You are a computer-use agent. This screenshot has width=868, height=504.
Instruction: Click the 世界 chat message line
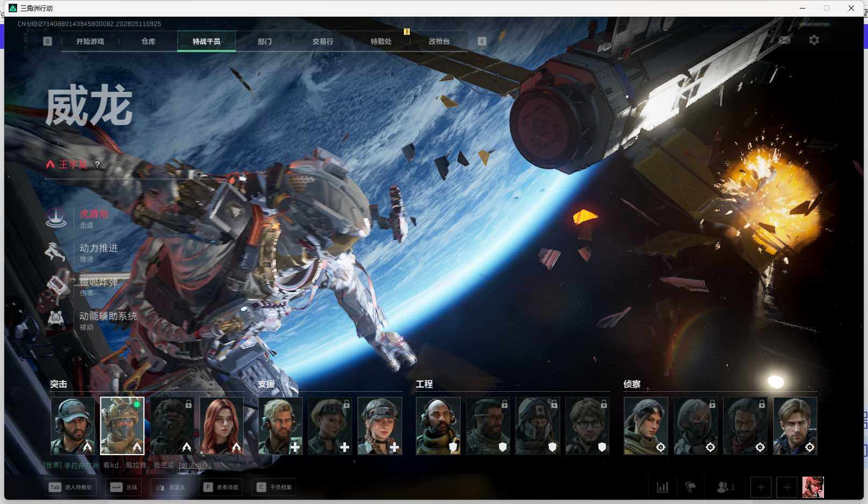click(x=127, y=465)
